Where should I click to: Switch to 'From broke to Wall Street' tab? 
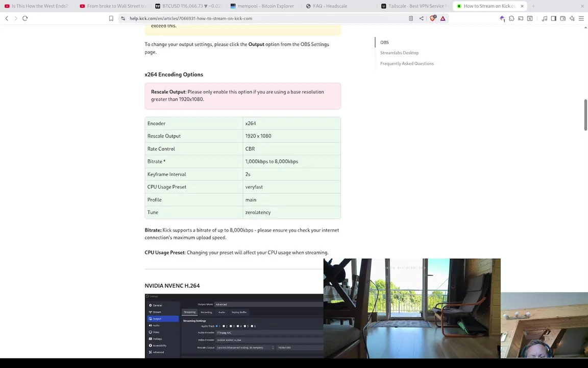[112, 6]
